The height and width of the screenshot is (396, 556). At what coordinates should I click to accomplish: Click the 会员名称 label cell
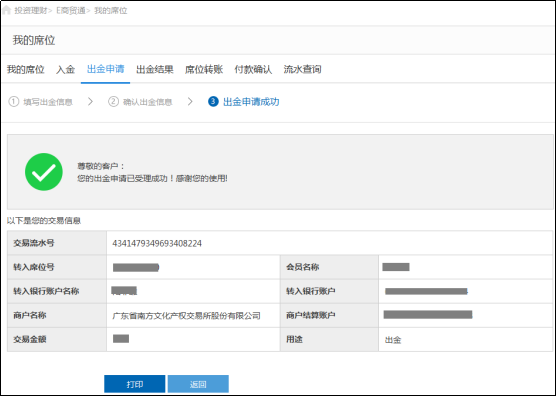pos(329,267)
